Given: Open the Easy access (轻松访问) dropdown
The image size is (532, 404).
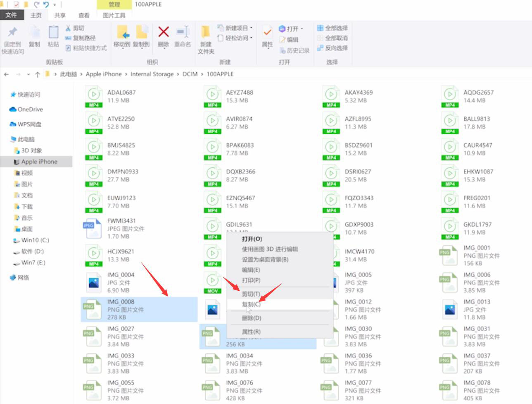Looking at the screenshot, I should pos(235,38).
